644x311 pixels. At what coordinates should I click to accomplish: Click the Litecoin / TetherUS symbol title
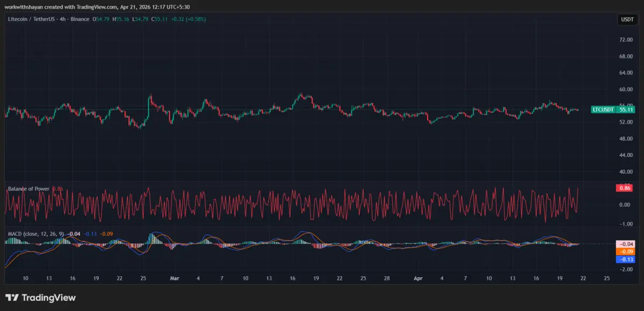[32, 19]
